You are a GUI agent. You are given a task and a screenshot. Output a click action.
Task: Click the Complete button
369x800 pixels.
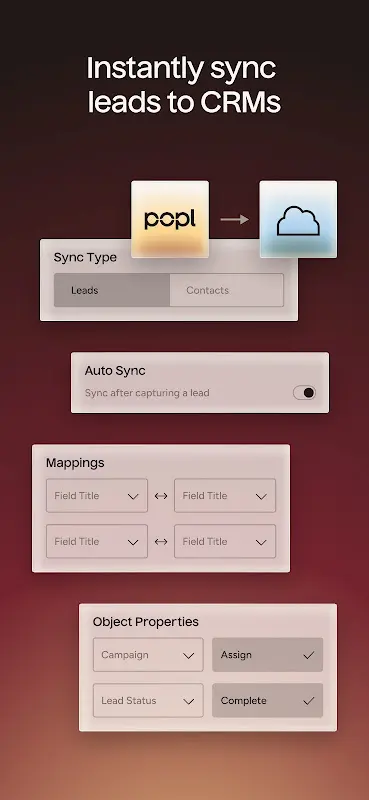click(267, 701)
